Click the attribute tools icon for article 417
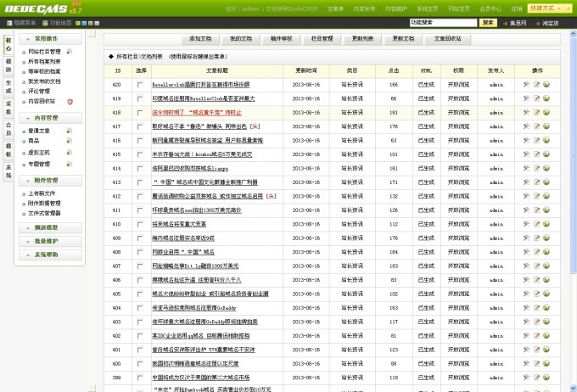The height and width of the screenshot is (392, 577). 526,126
